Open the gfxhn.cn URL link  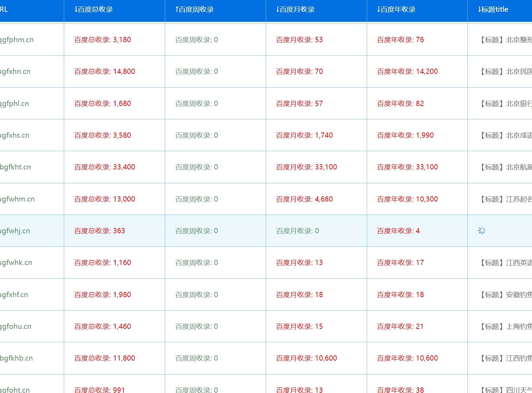15,72
